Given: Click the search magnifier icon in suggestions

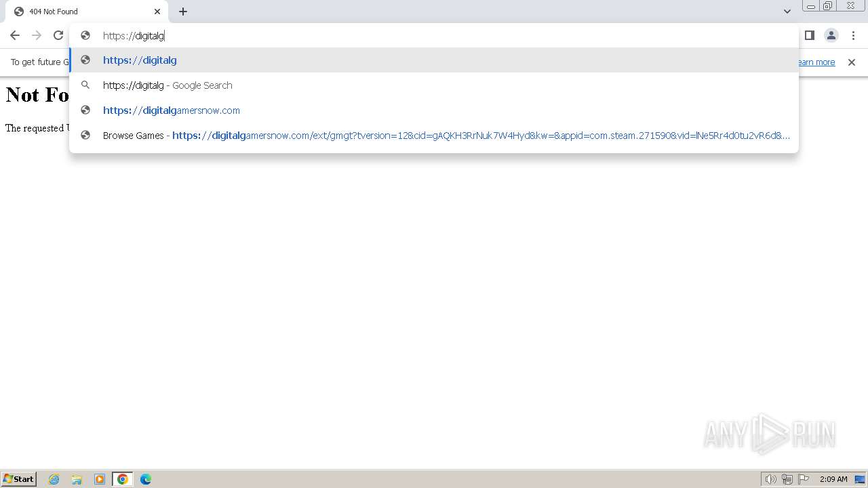Looking at the screenshot, I should tap(85, 85).
